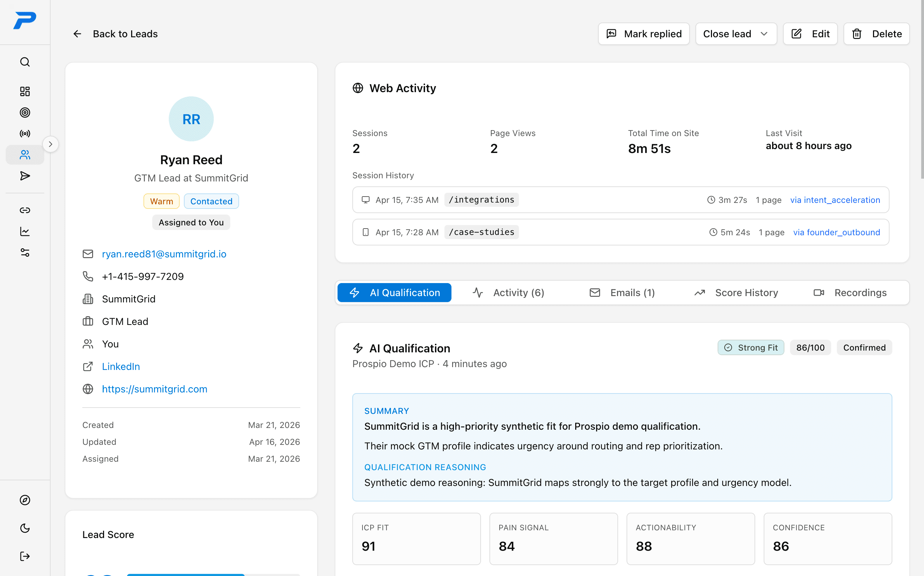Click the CONFIDENCE 86 card
This screenshot has height=576, width=924.
tap(828, 539)
